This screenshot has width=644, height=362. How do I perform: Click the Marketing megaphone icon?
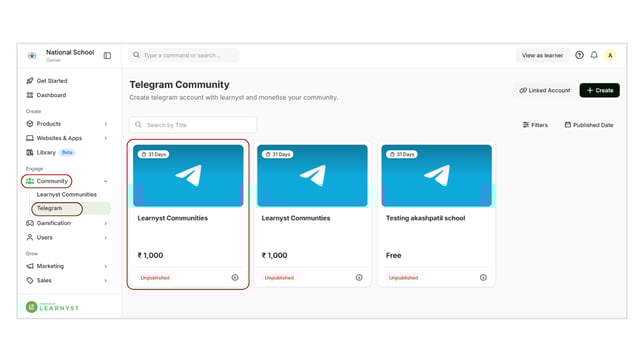click(x=30, y=266)
